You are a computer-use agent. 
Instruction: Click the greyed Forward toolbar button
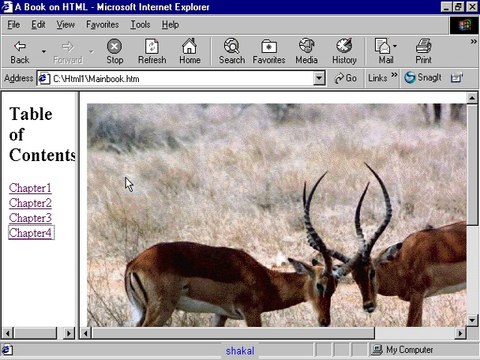tap(68, 52)
